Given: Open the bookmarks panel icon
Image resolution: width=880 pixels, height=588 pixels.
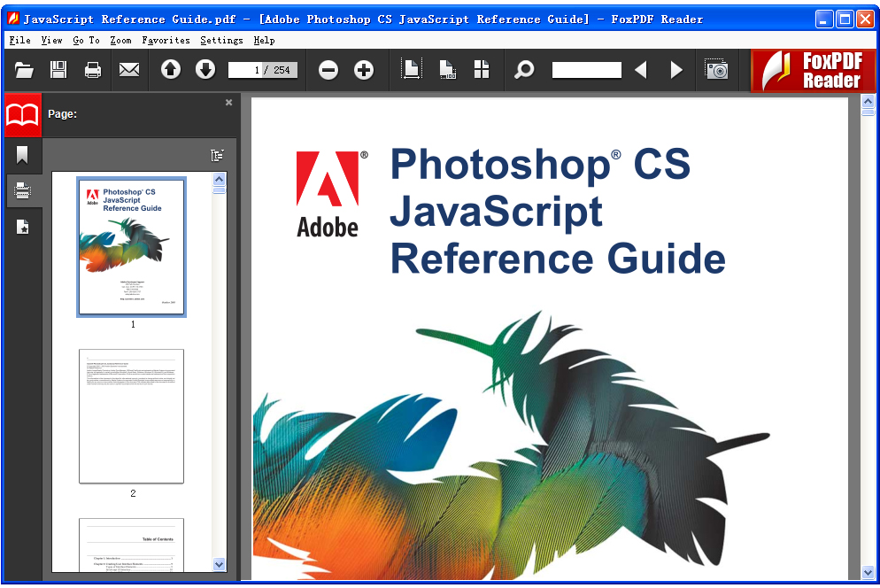Looking at the screenshot, I should pyautogui.click(x=22, y=155).
